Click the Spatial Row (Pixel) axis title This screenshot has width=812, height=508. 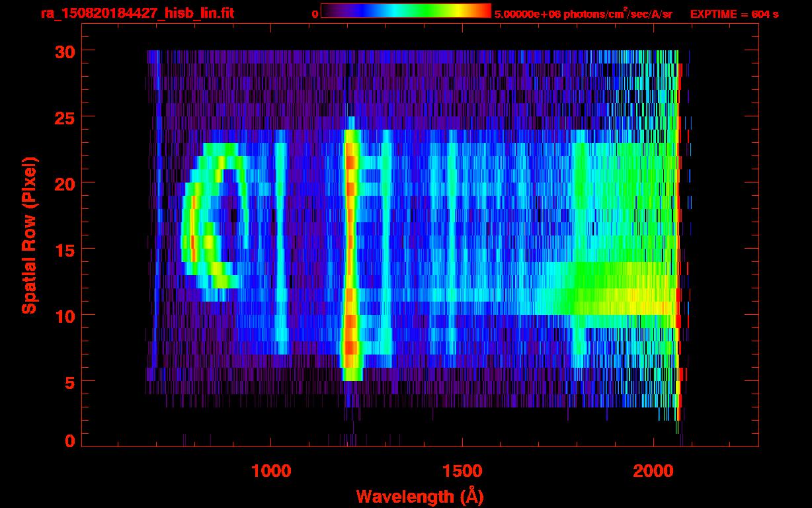29,235
